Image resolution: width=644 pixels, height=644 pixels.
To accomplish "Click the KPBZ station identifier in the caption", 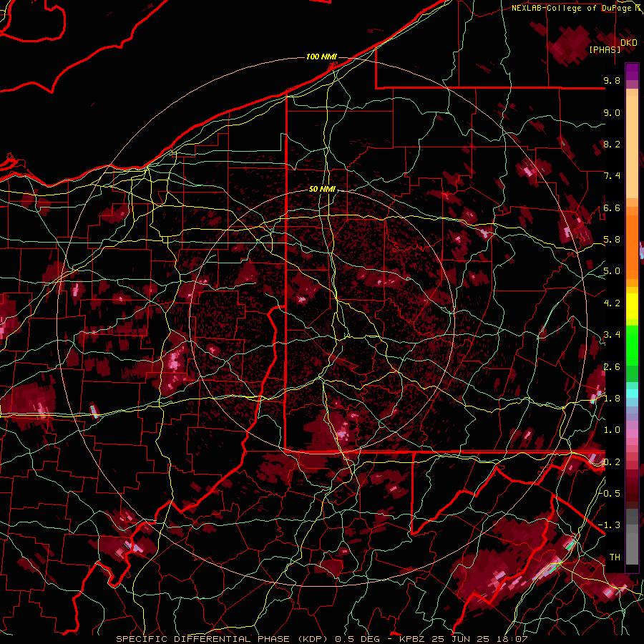I will pos(413,639).
